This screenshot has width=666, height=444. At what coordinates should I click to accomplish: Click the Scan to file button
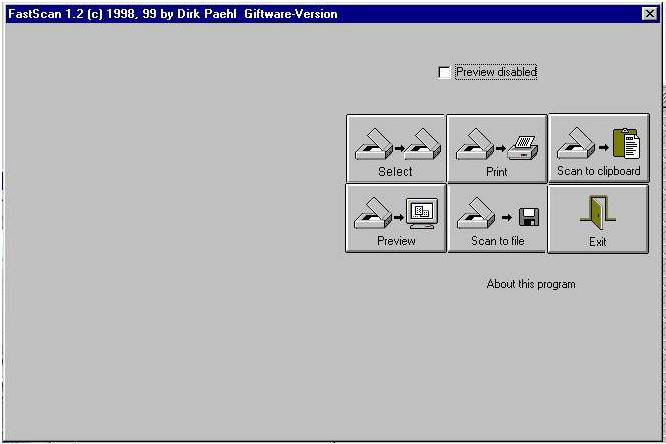[497, 218]
